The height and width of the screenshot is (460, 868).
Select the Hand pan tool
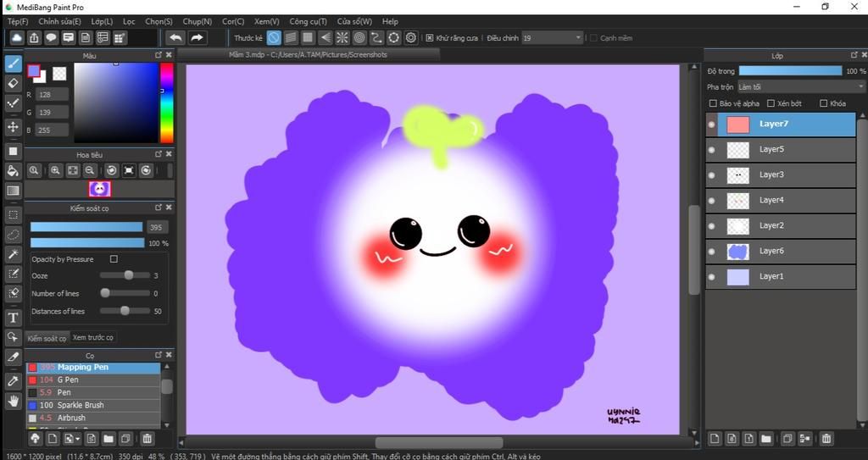click(14, 401)
